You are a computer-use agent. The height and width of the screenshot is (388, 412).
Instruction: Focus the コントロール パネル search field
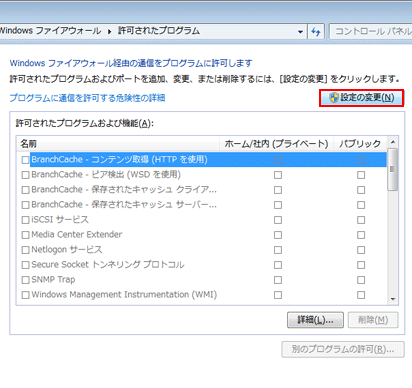371,32
